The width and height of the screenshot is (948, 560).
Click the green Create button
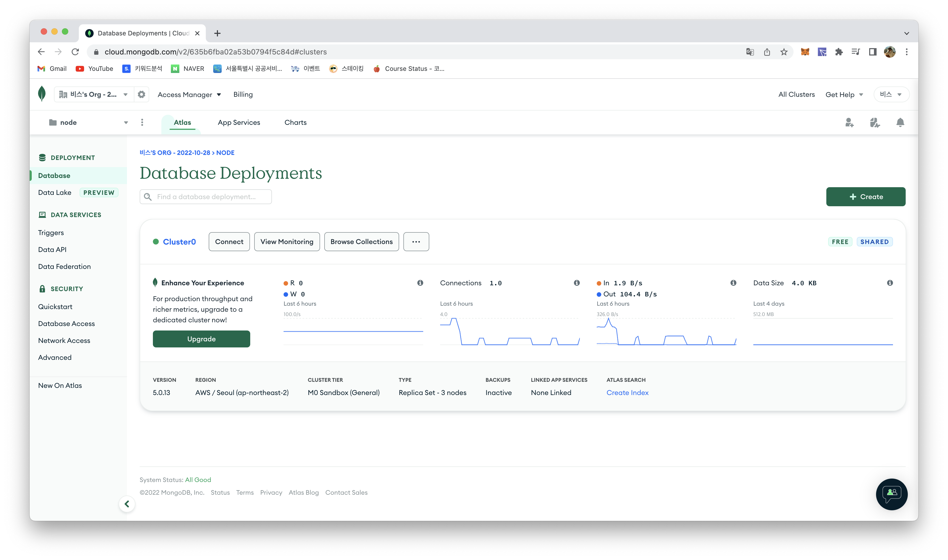[866, 197]
